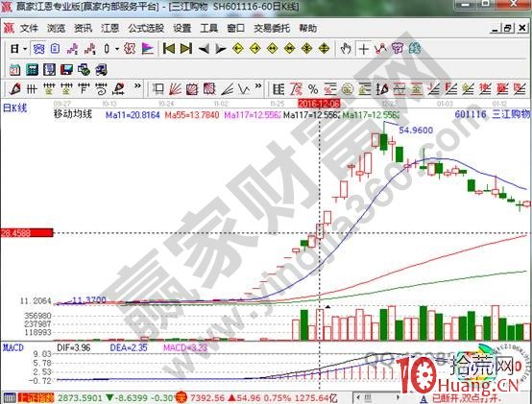
Task: Click the MACD indicator panel label
Action: point(13,348)
